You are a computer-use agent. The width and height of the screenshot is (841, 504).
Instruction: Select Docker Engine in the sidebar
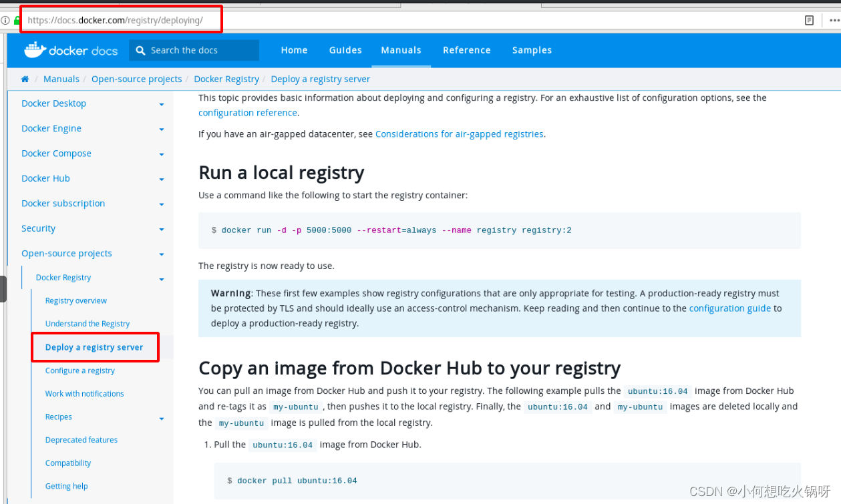click(51, 128)
